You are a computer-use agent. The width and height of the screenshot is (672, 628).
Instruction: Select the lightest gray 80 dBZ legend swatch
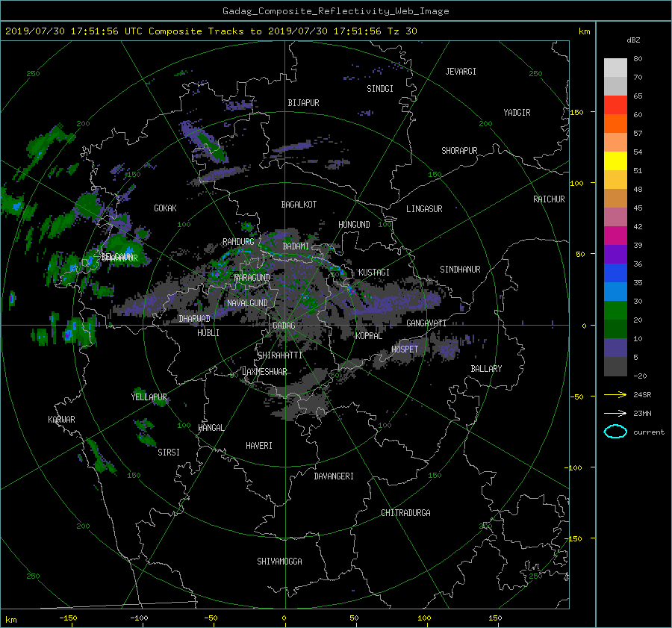click(x=615, y=68)
